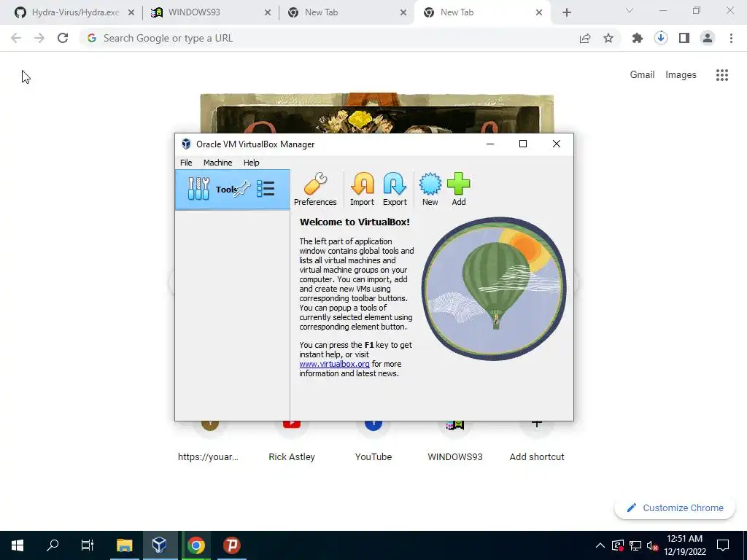Open taskbar Search magnifier
The height and width of the screenshot is (560, 747).
53,545
